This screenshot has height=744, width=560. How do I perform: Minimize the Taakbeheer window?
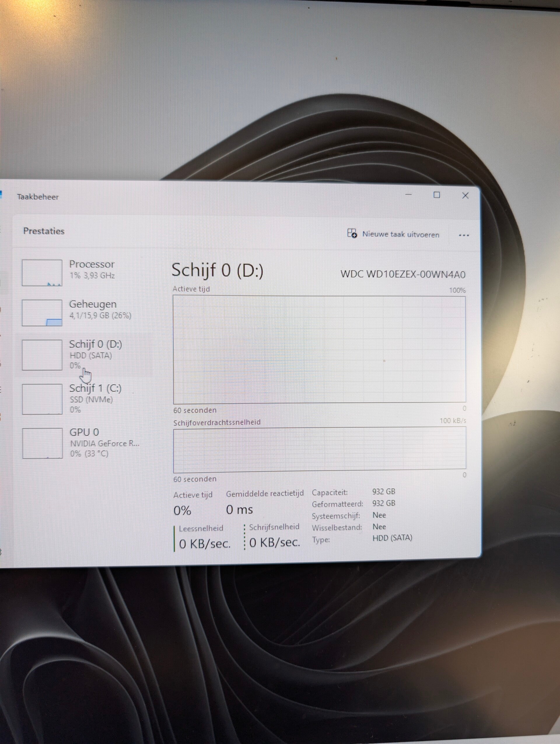pos(408,195)
